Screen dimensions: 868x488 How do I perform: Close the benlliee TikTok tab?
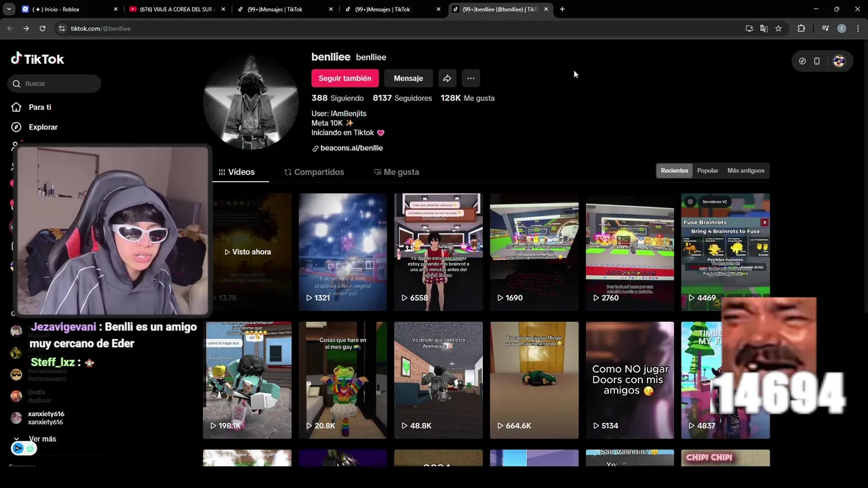pos(546,9)
